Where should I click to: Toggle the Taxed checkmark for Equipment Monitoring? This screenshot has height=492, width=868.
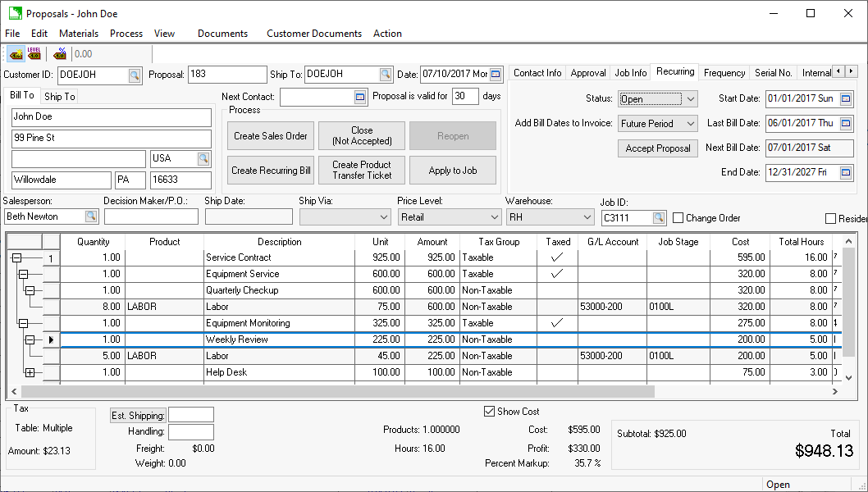tap(557, 323)
